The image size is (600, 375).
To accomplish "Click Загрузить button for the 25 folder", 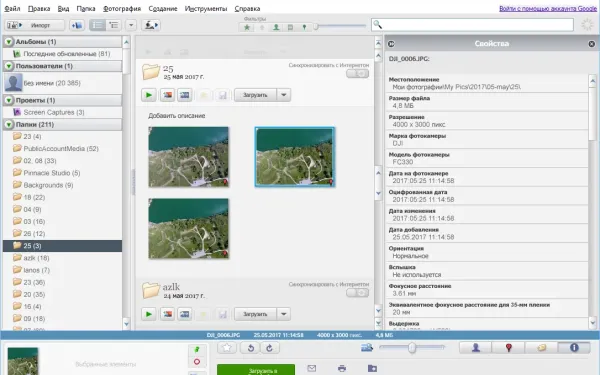I will point(255,95).
